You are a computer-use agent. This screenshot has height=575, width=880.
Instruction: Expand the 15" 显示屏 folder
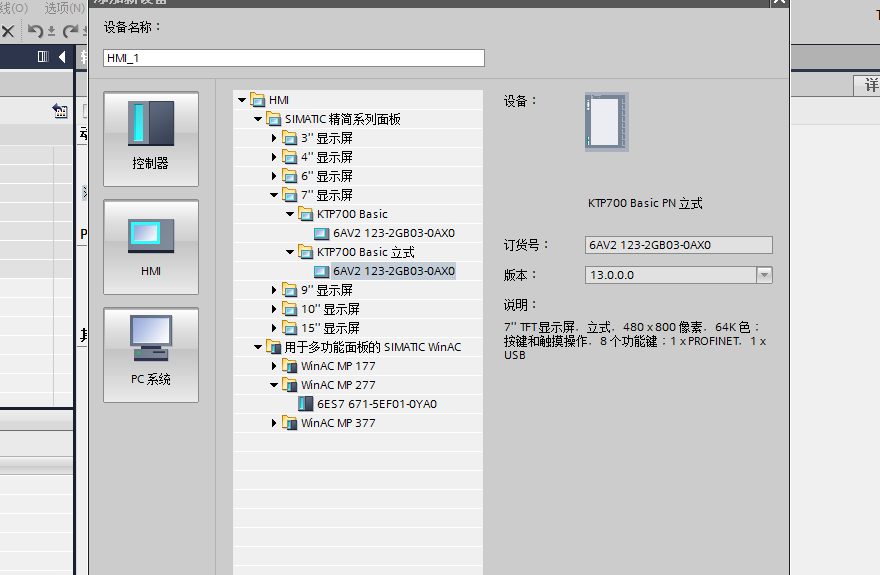coord(274,328)
